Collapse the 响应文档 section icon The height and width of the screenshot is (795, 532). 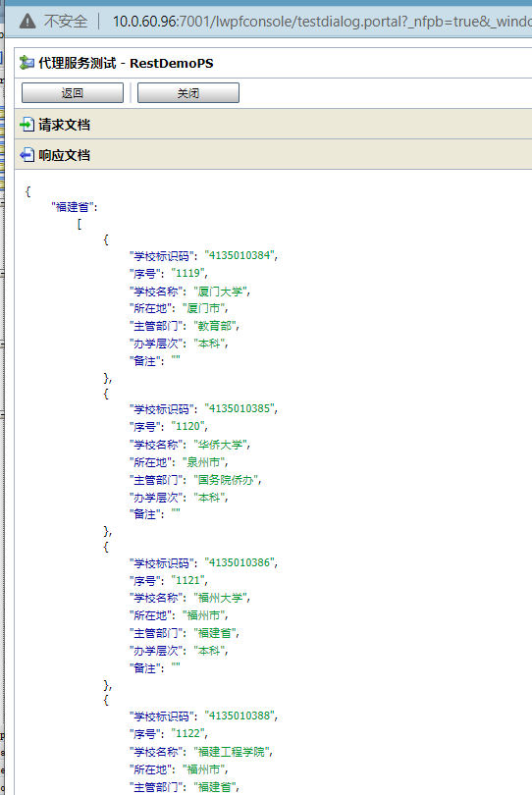(27, 155)
